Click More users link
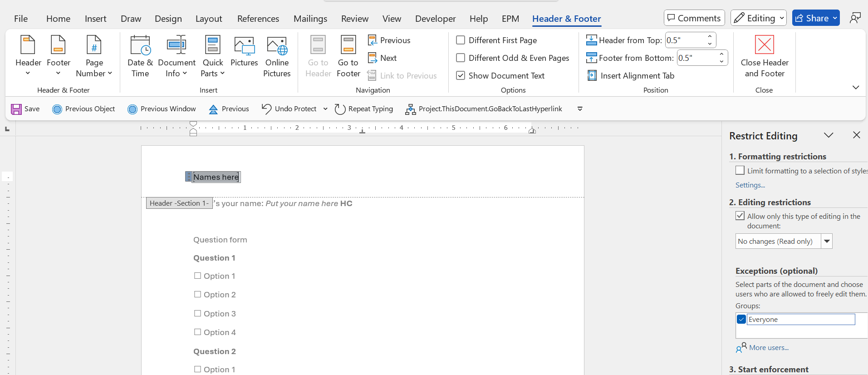The height and width of the screenshot is (375, 868). pos(769,347)
